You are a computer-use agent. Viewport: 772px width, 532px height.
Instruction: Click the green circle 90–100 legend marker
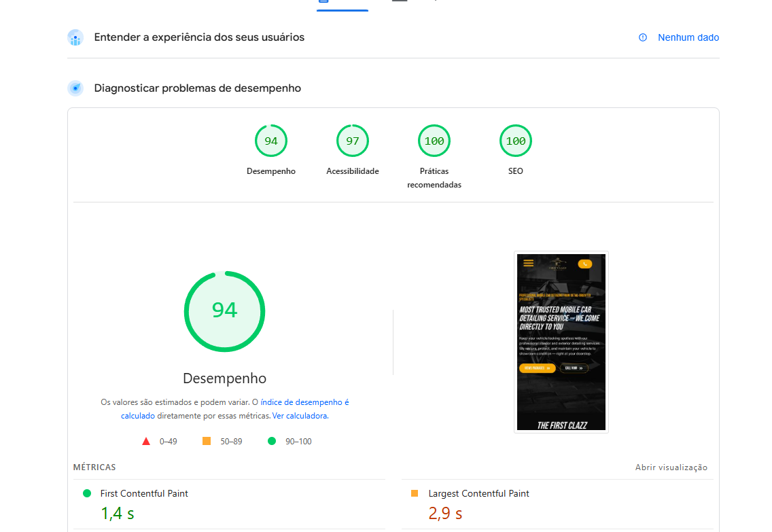(272, 442)
